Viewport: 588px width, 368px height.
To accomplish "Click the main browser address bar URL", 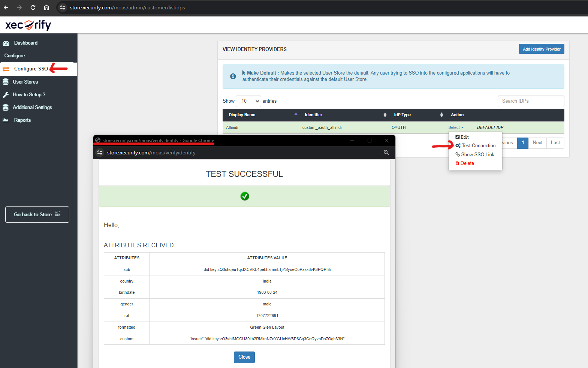I will [x=127, y=7].
